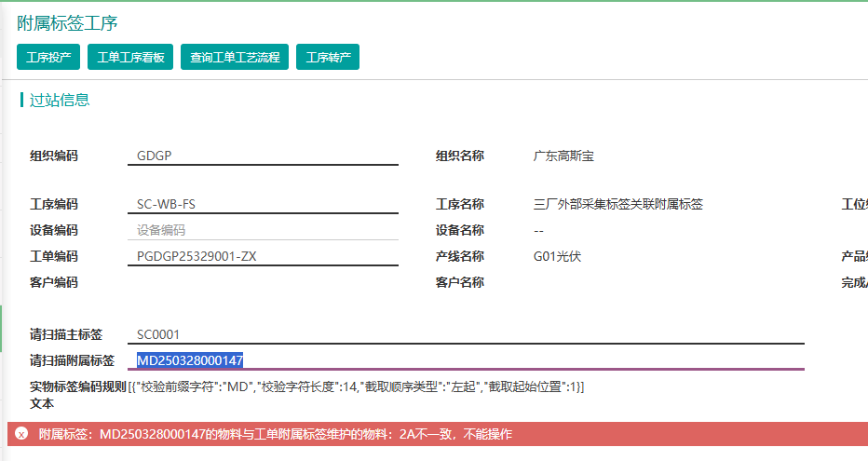Click the 产线名称 label
Image resolution: width=868 pixels, height=461 pixels.
pyautogui.click(x=459, y=256)
